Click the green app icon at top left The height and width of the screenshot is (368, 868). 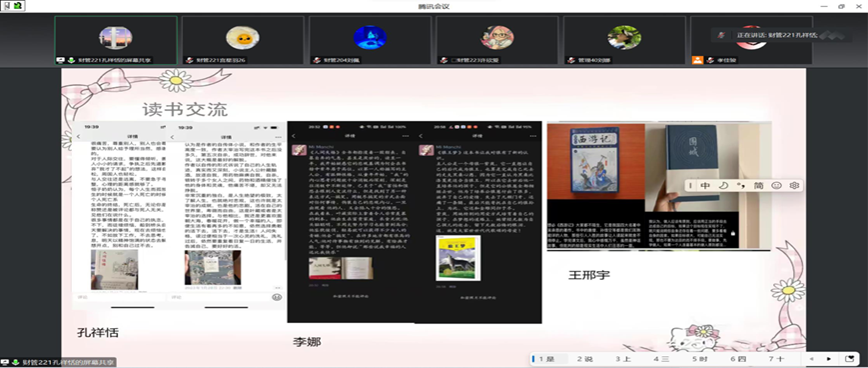[18, 6]
